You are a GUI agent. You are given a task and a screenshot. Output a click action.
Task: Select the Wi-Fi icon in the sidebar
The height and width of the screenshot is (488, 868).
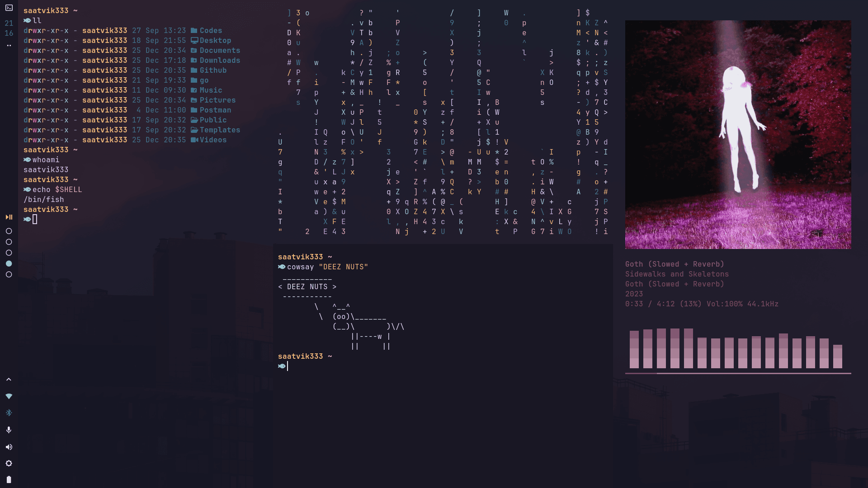click(9, 396)
